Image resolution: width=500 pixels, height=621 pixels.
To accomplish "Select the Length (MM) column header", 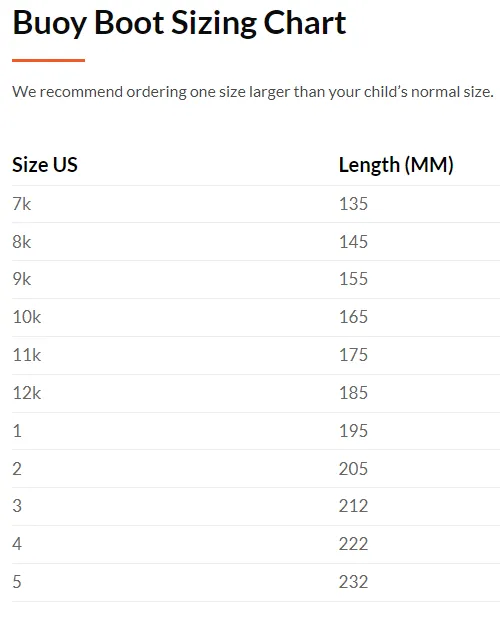I will (396, 165).
